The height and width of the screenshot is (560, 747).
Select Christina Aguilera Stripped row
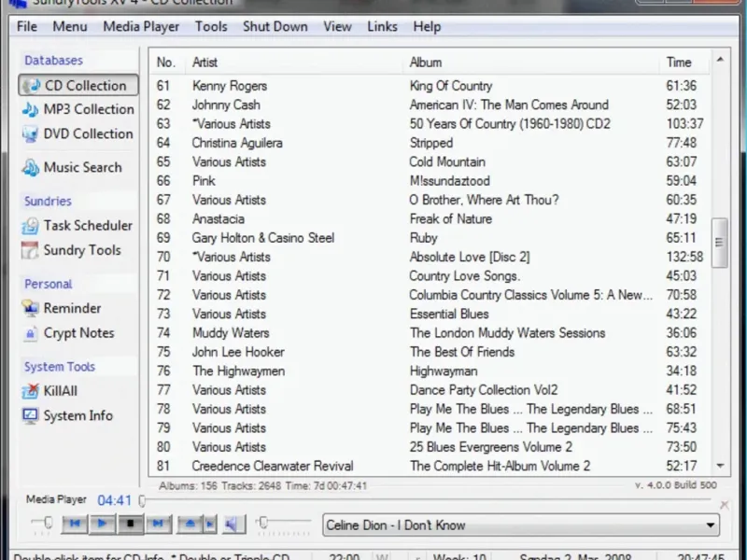430,143
